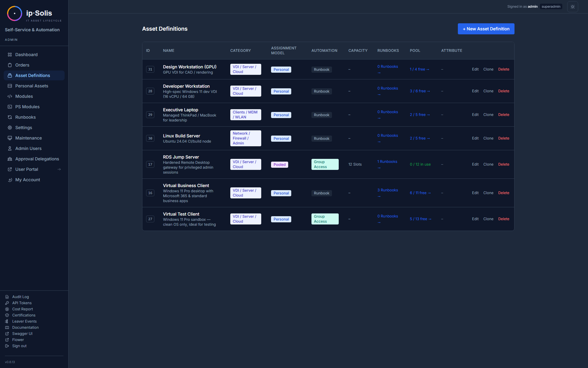
Task: Toggle light/dark theme sun button
Action: [572, 7]
